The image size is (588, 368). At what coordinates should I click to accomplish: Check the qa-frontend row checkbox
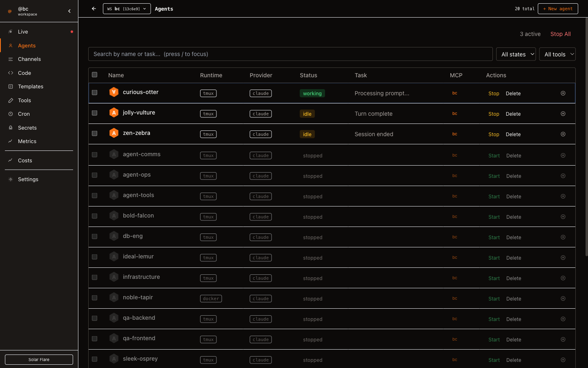95,339
